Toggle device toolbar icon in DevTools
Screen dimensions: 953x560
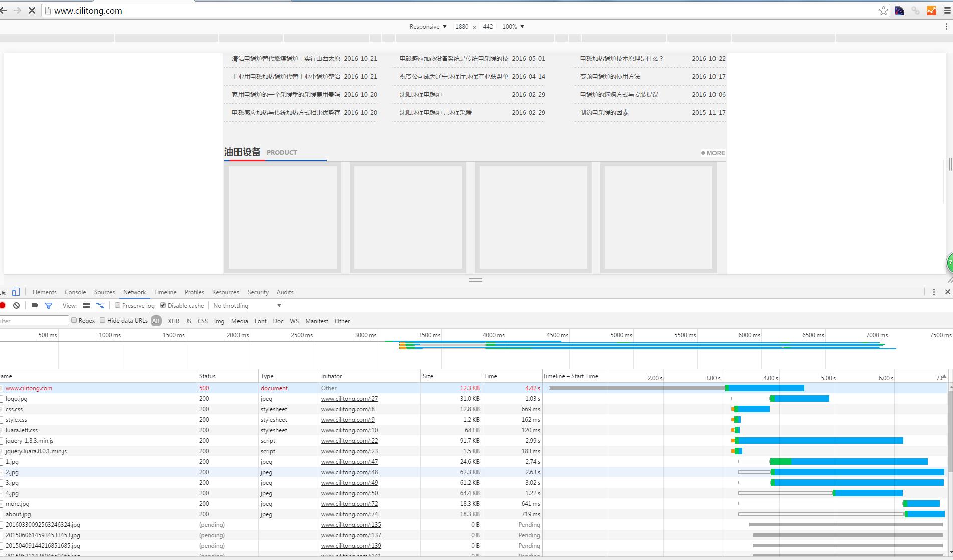[16, 292]
